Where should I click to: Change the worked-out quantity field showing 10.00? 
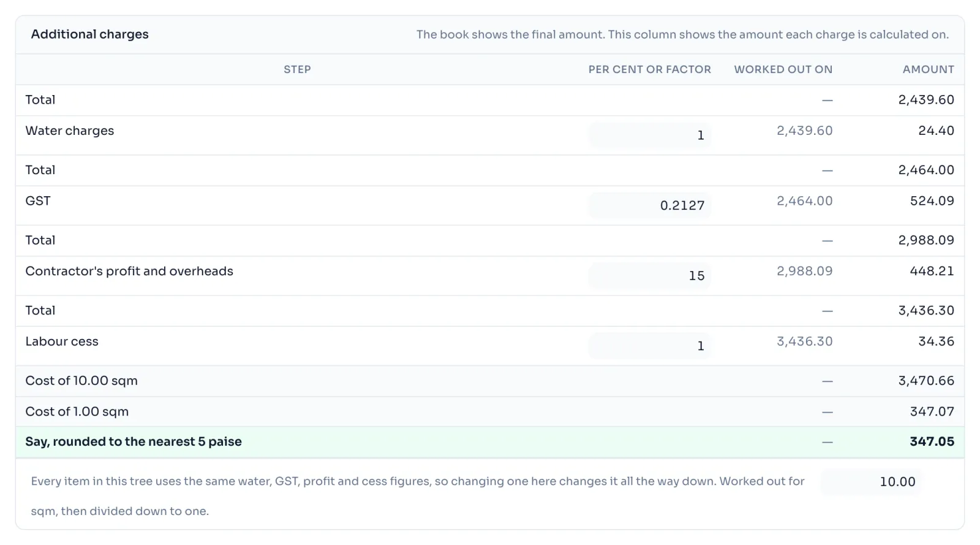coord(870,482)
